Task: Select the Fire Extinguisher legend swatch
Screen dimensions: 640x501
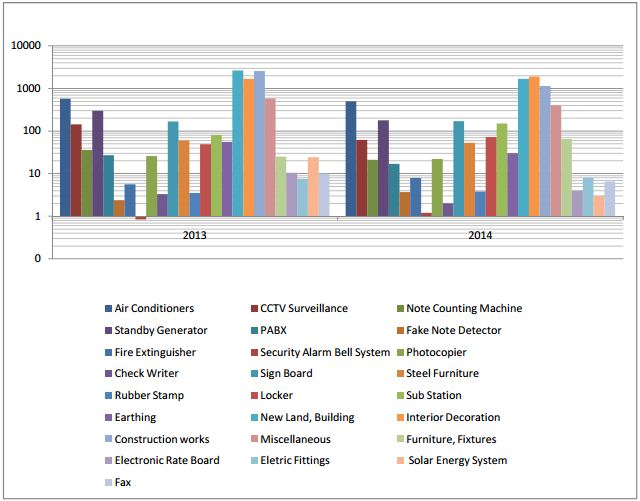Action: tap(107, 352)
